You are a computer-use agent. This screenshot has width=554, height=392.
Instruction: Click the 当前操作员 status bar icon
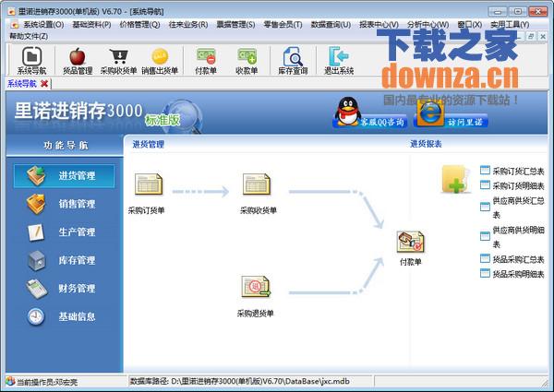[10, 381]
